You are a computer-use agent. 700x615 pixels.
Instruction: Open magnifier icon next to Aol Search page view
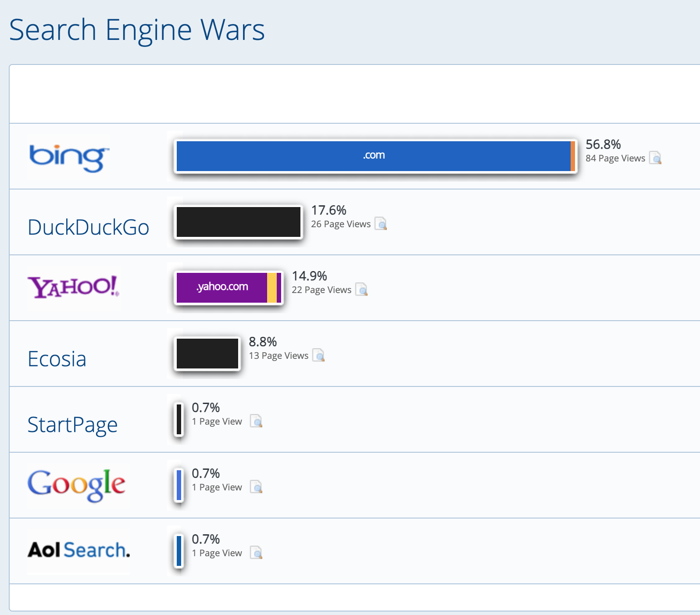(256, 552)
